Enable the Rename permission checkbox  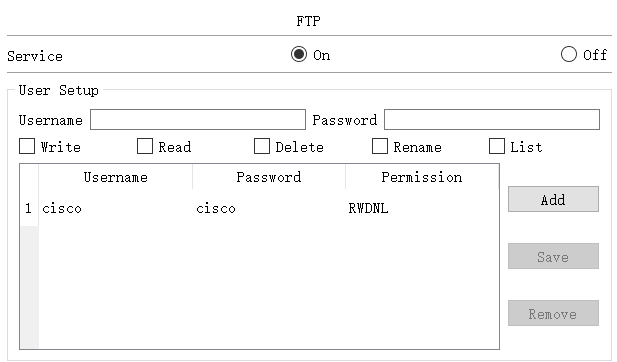tap(380, 146)
